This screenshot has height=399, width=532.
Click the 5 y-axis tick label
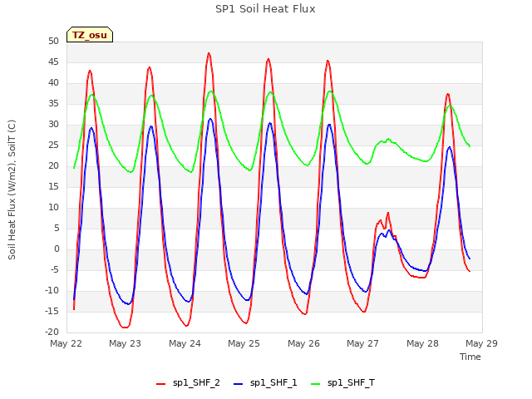click(57, 229)
